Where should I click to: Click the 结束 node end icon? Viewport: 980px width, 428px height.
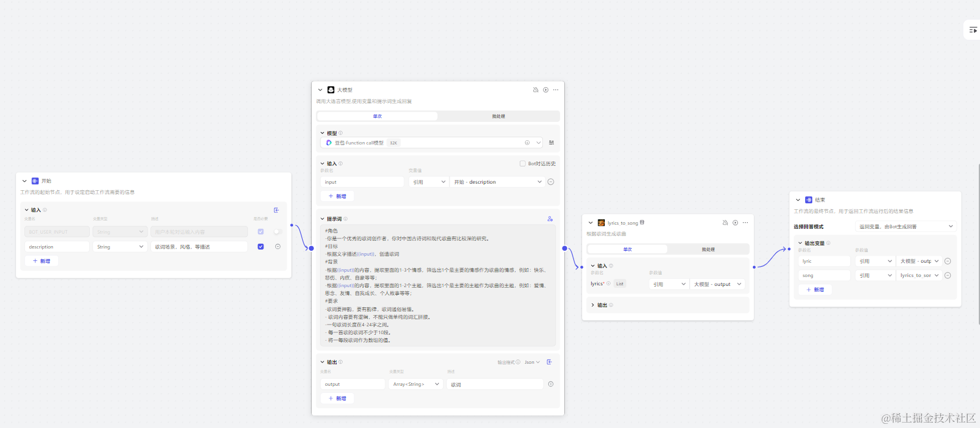[x=809, y=200]
